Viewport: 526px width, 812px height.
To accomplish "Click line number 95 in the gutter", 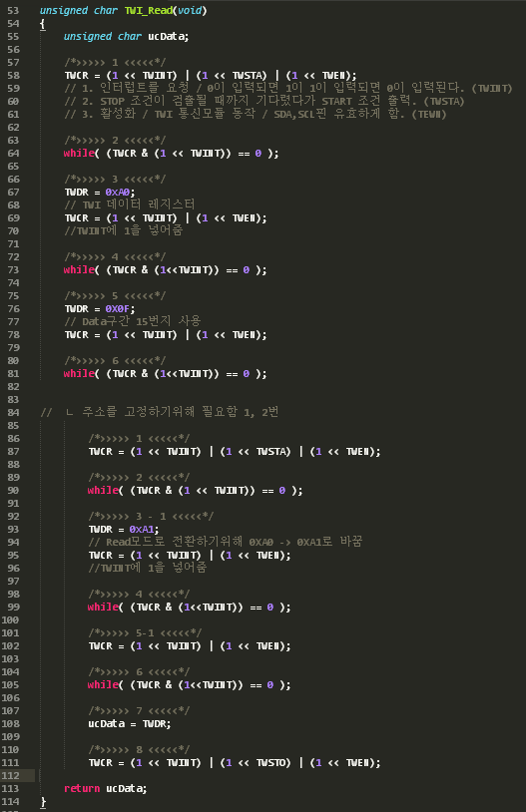I will point(13,556).
